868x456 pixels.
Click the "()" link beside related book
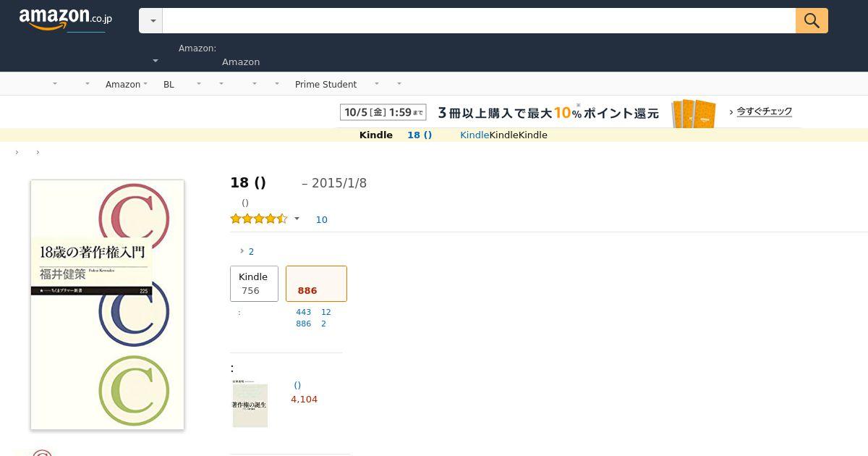(297, 385)
